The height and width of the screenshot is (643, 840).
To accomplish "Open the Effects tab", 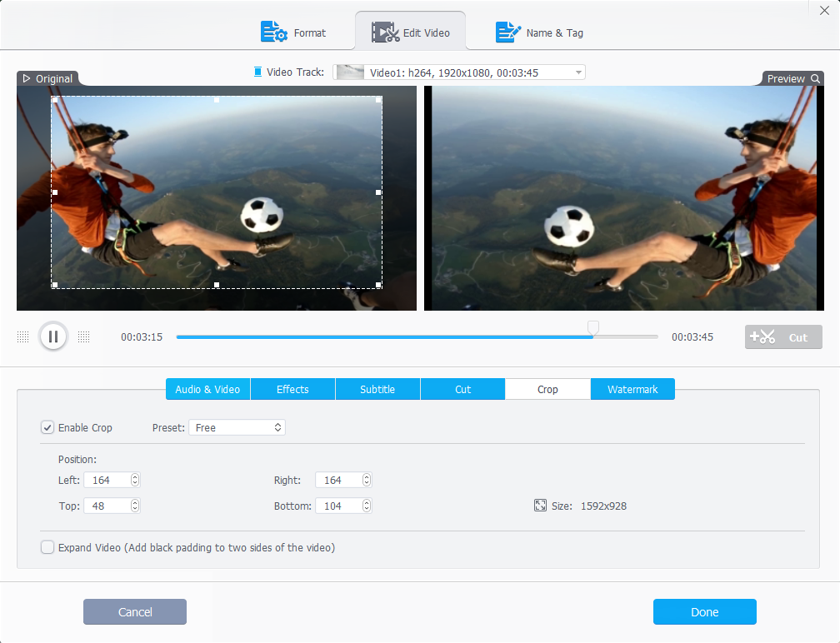I will 292,389.
